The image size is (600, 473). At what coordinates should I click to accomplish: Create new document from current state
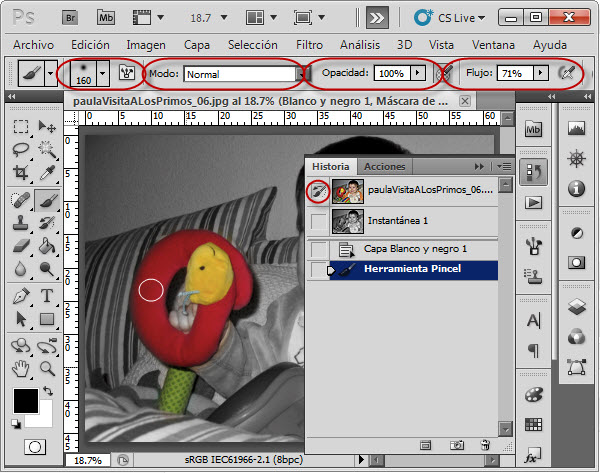click(x=425, y=445)
